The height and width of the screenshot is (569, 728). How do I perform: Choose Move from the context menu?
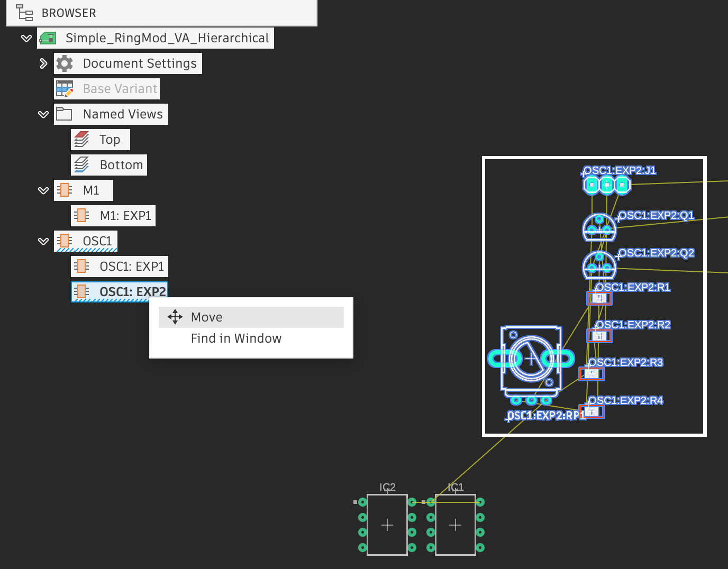point(251,317)
